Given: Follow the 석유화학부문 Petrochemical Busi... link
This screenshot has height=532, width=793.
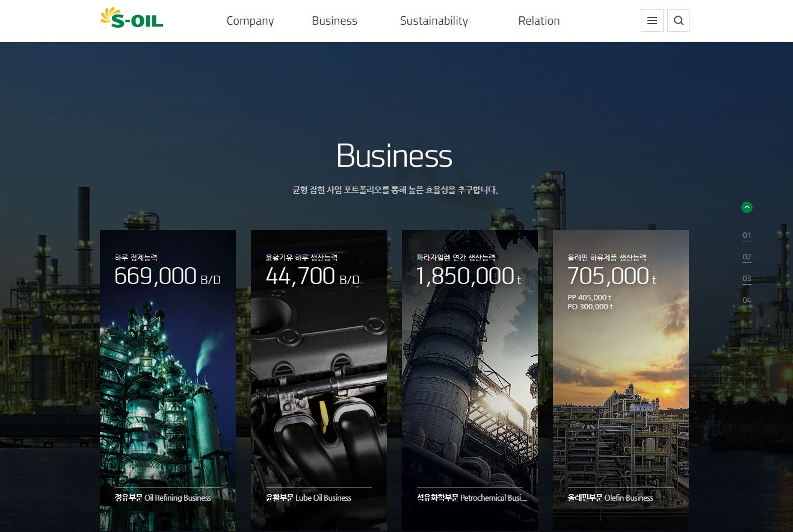Looking at the screenshot, I should pos(472,498).
